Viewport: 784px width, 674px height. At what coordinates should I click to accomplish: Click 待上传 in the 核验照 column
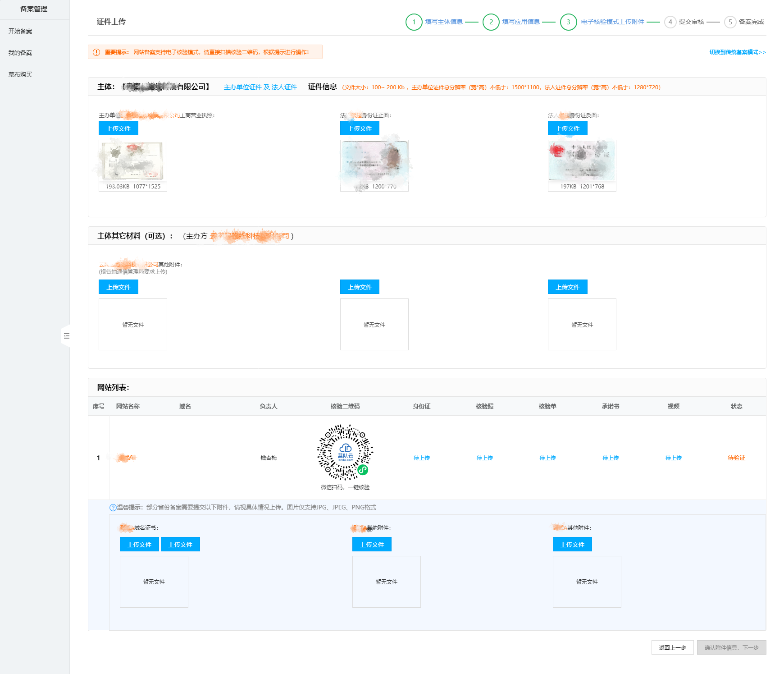[x=485, y=458]
